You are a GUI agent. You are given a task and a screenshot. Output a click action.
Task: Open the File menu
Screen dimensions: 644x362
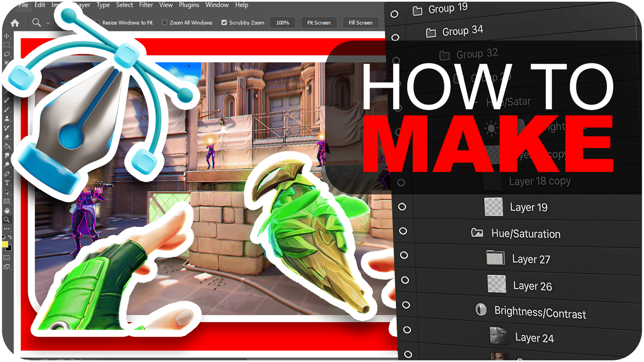pos(24,5)
